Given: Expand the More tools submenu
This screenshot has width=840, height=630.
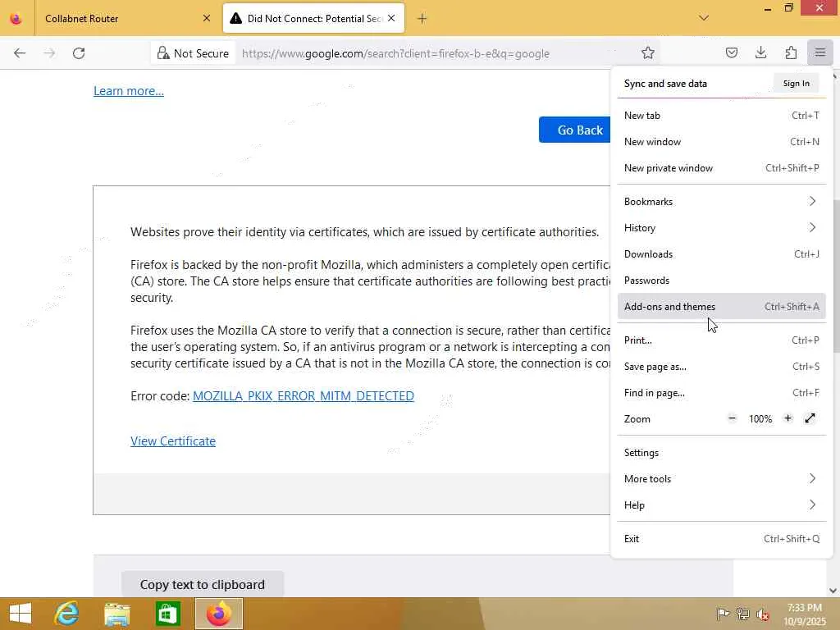Looking at the screenshot, I should (721, 479).
